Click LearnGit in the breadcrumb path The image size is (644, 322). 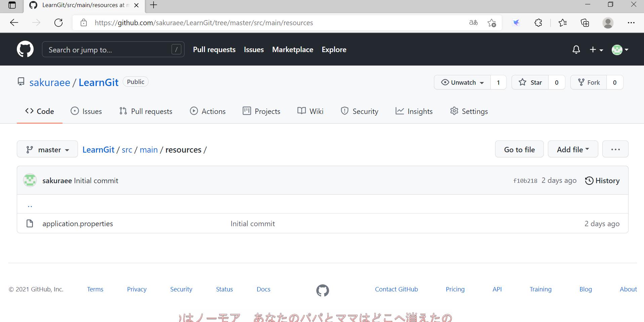point(98,150)
